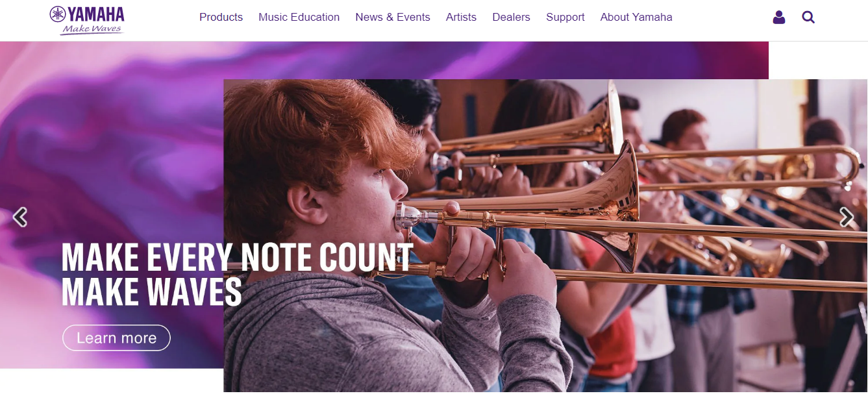Viewport: 868px width, 398px height.
Task: Open the Support menu item
Action: click(565, 18)
